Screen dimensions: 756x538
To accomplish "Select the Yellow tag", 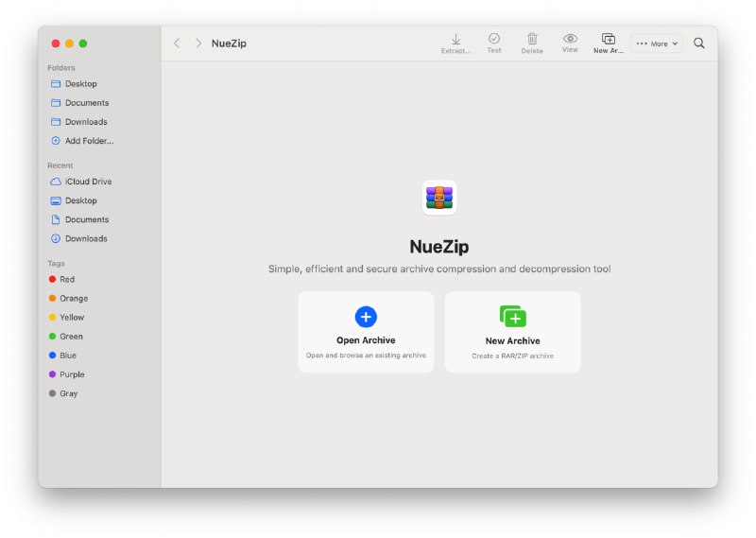I will click(x=72, y=318).
